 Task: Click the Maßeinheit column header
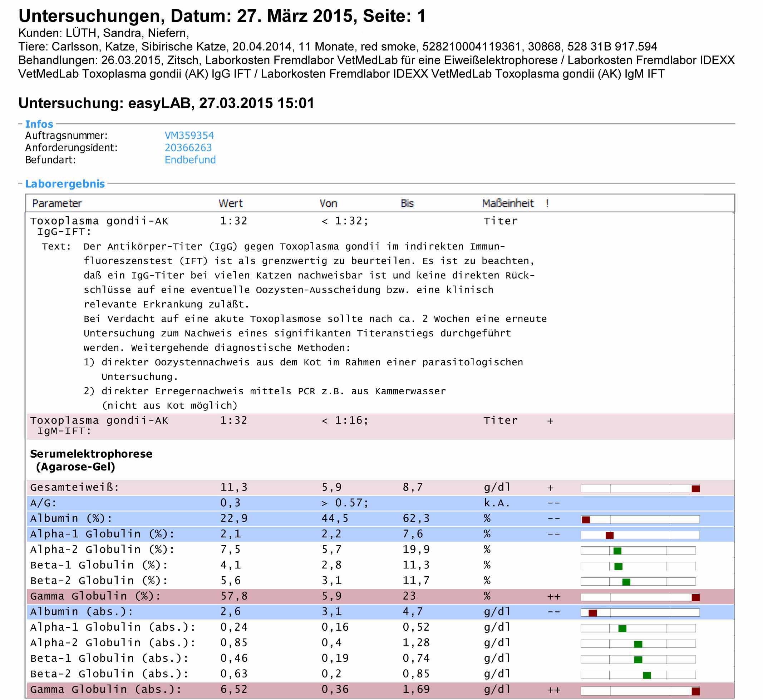507,203
